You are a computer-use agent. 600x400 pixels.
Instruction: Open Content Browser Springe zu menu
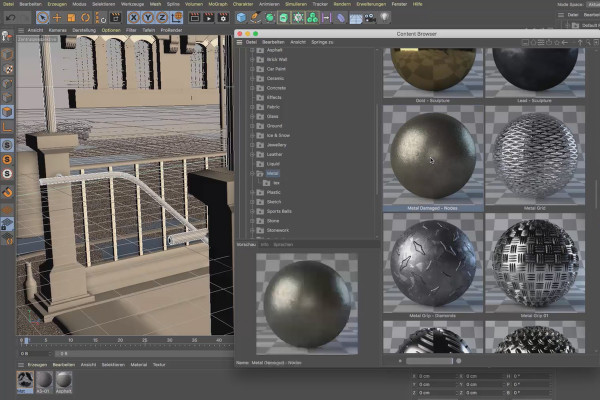tap(322, 42)
